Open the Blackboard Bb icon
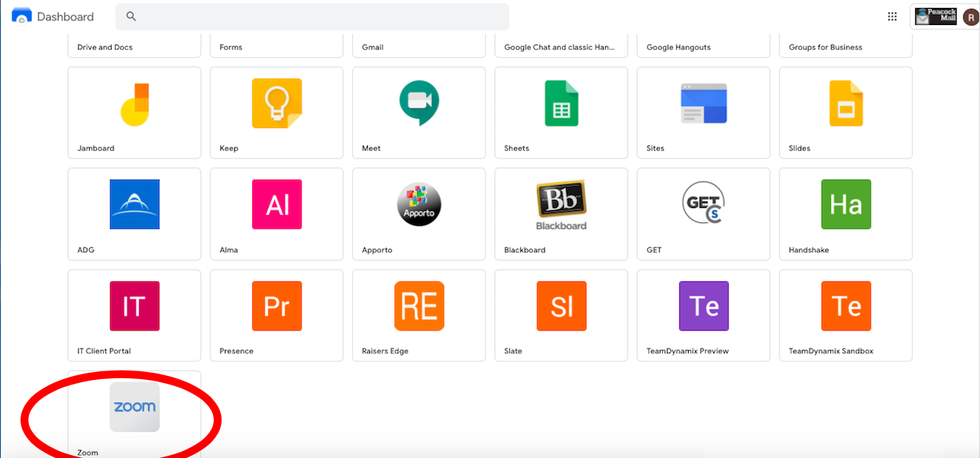 (561, 206)
